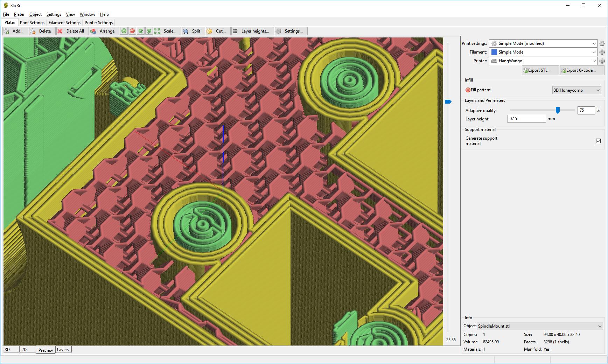Switch to the 3D view tab
The width and height of the screenshot is (608, 364).
(11, 350)
